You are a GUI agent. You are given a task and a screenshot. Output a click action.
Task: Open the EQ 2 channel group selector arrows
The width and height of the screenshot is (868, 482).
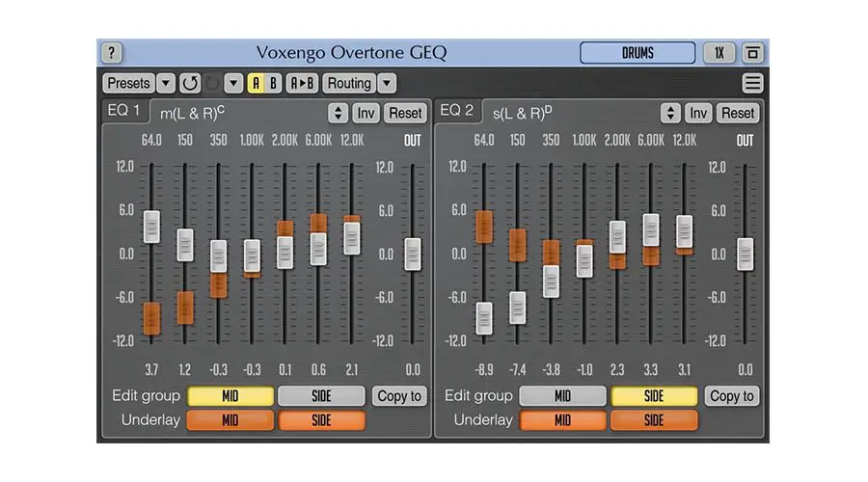(x=670, y=113)
